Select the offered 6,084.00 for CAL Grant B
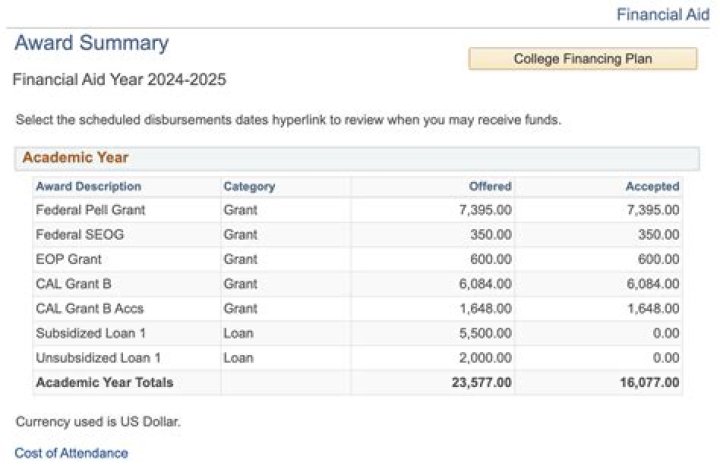Screen dimensions: 720x475 click(485, 284)
